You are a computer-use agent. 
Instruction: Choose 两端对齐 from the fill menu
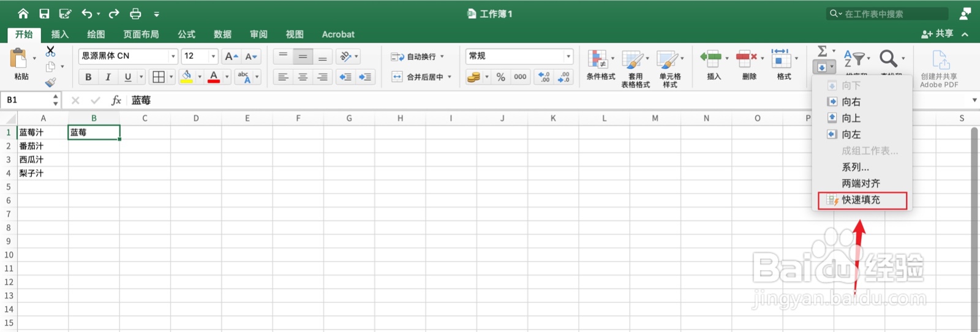862,183
